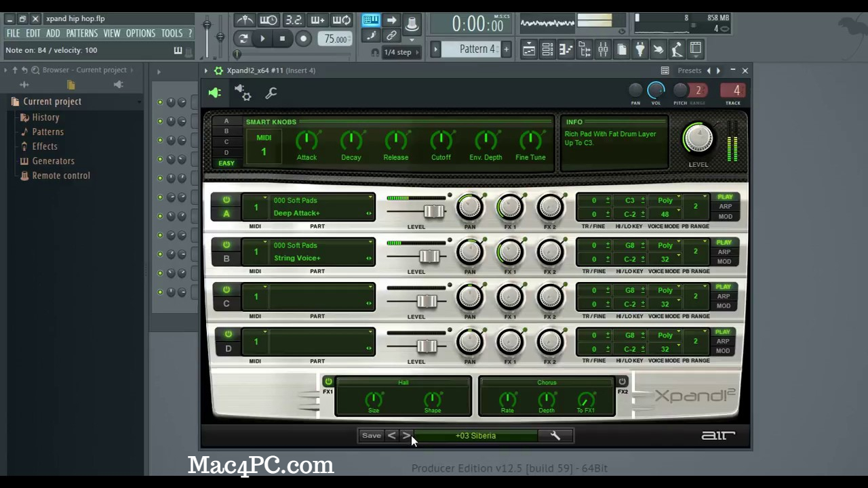Select the EASY smart knobs mode
This screenshot has width=868, height=488.
click(x=226, y=163)
